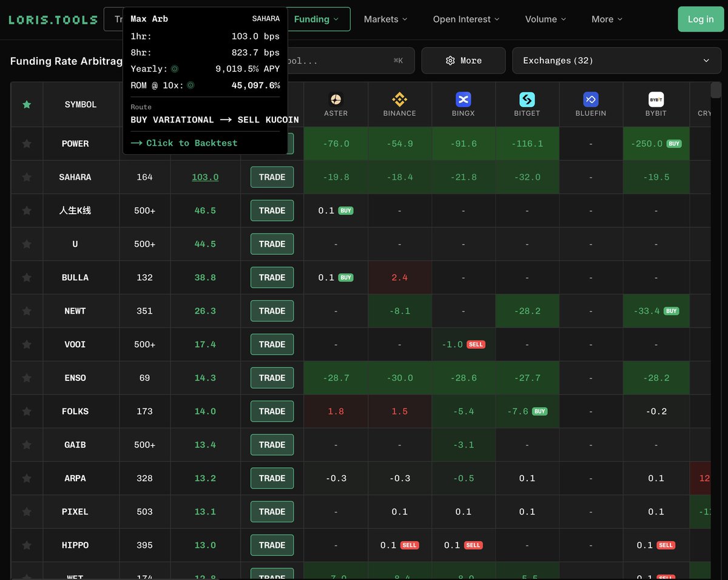
Task: Favorite the FOLKS row star
Action: tap(27, 411)
